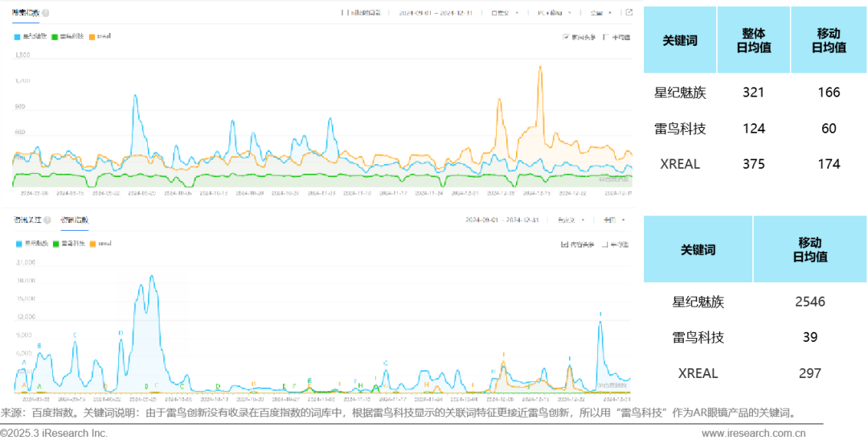Open PC+移动 device dropdown
Screen dimensions: 868x440
[555, 13]
